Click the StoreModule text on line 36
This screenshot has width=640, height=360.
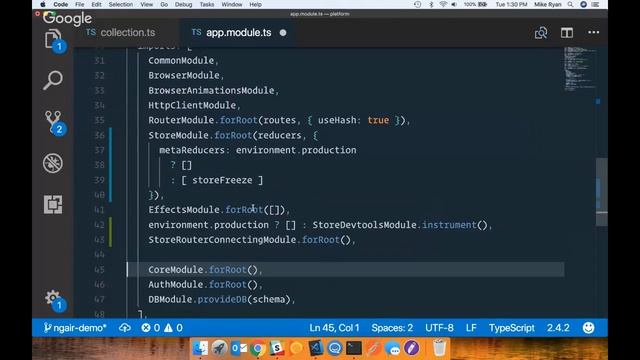pos(178,135)
